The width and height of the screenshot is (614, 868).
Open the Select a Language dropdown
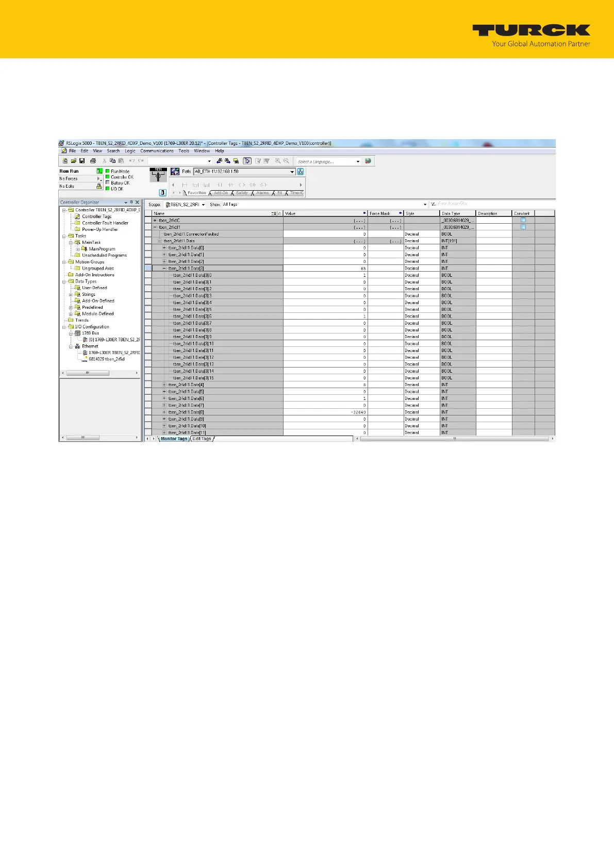coord(358,161)
